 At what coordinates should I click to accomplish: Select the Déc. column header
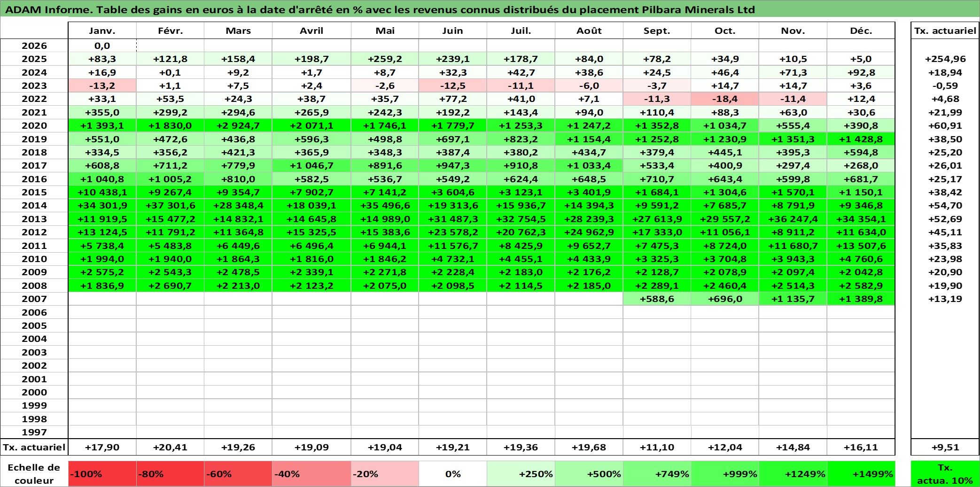click(861, 31)
